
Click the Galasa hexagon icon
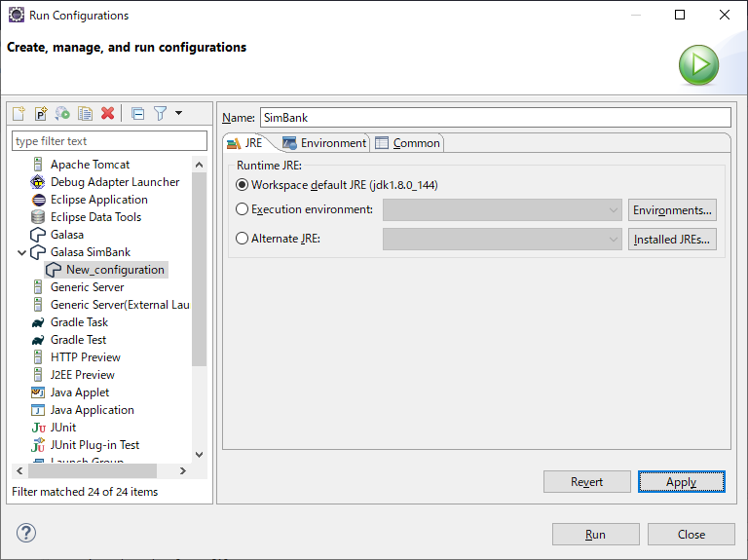pyautogui.click(x=38, y=235)
